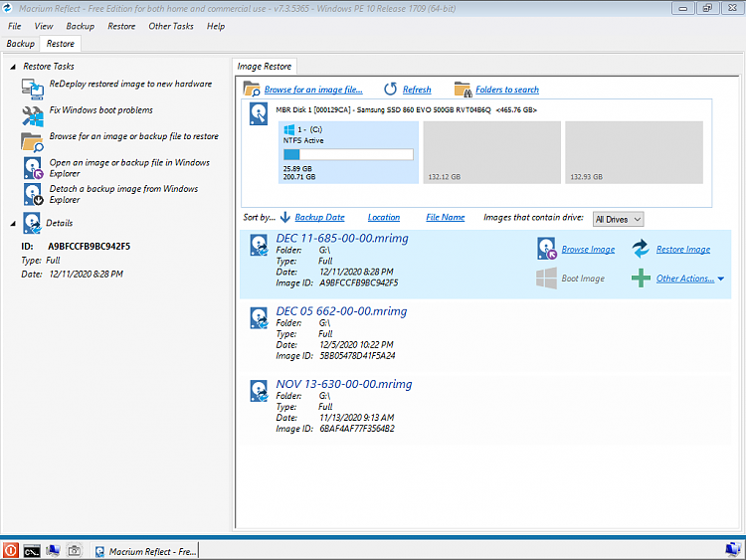Click Browse for an image file link
Image resolution: width=746 pixels, height=560 pixels.
coord(313,90)
